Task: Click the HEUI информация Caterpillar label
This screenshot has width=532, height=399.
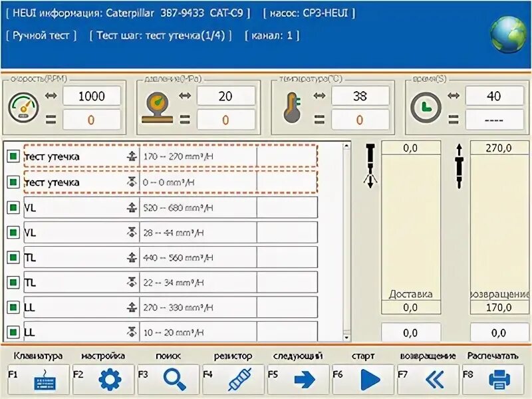Action: (128, 13)
